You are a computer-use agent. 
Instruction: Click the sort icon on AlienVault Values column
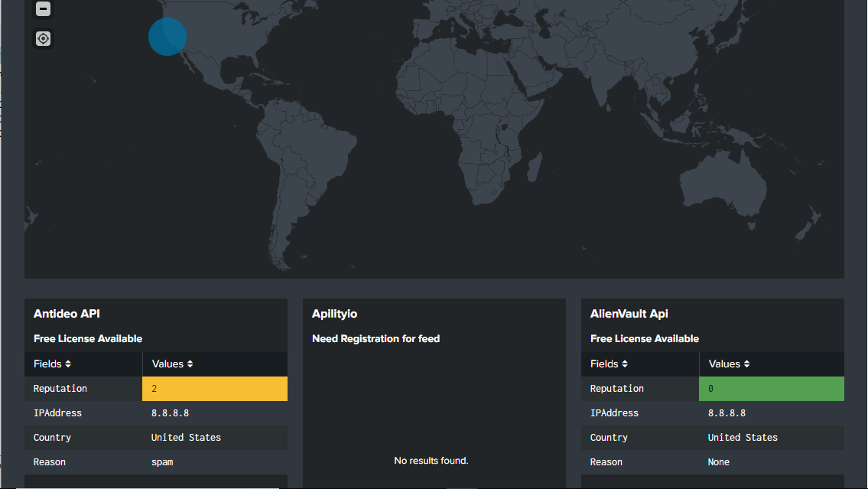(x=746, y=363)
